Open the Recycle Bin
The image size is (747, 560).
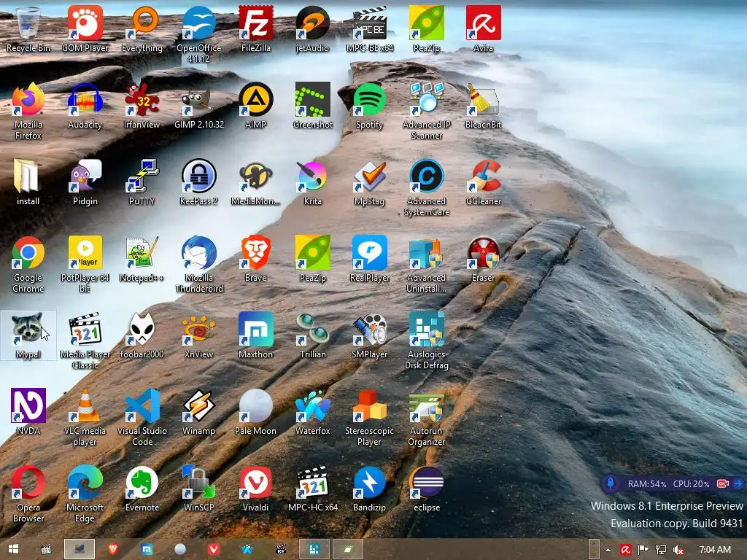tap(28, 29)
